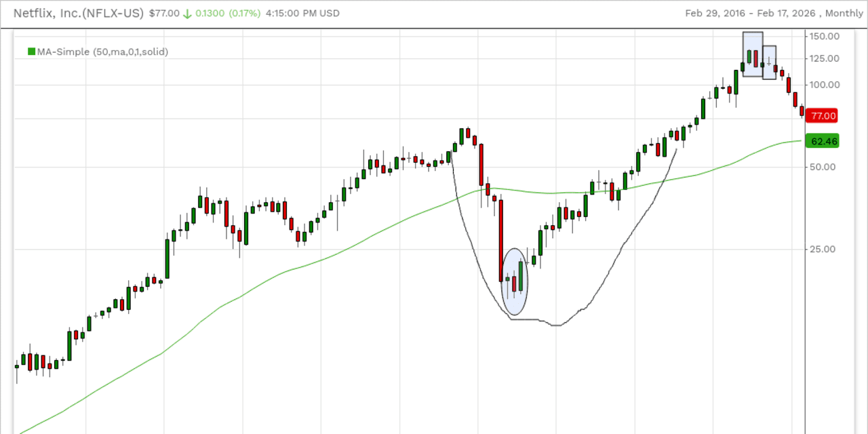Click the 25.00 price axis label
Image resolution: width=868 pixels, height=434 pixels.
pyautogui.click(x=823, y=250)
